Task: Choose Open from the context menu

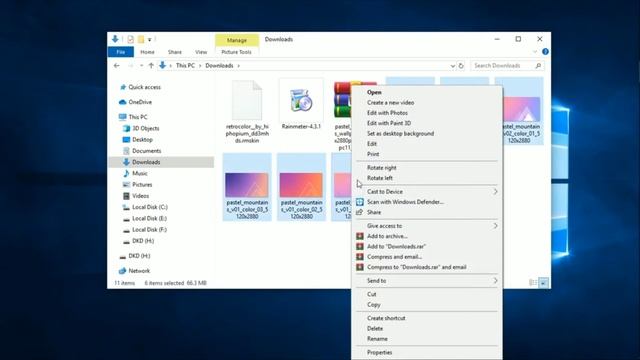Action: pyautogui.click(x=427, y=93)
